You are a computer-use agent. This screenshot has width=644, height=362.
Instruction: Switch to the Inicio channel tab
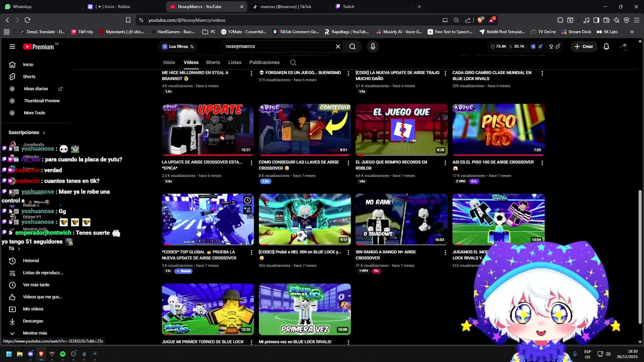[x=169, y=62]
